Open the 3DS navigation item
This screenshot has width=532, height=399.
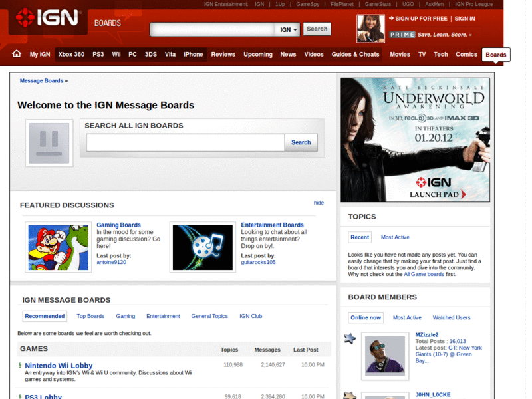(x=151, y=55)
